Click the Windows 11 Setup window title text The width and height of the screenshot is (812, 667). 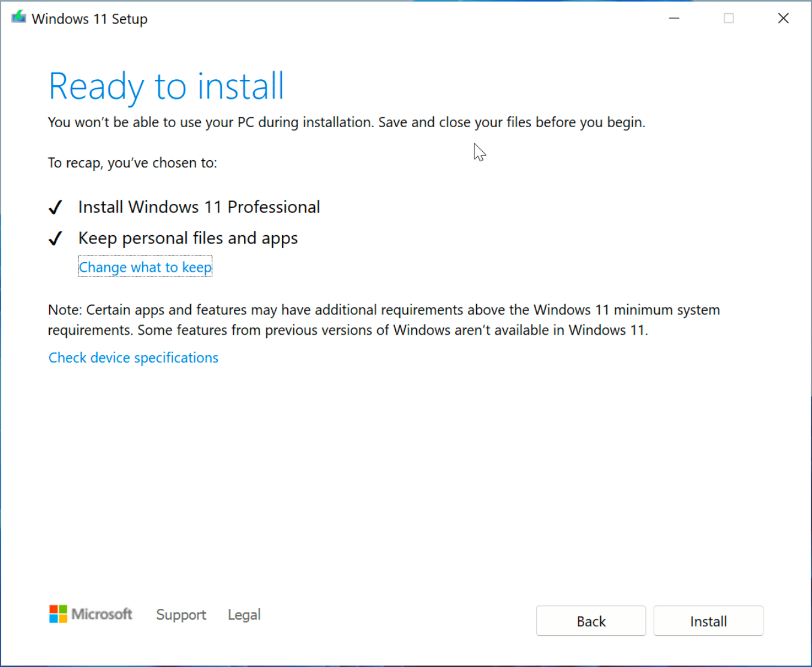(89, 19)
